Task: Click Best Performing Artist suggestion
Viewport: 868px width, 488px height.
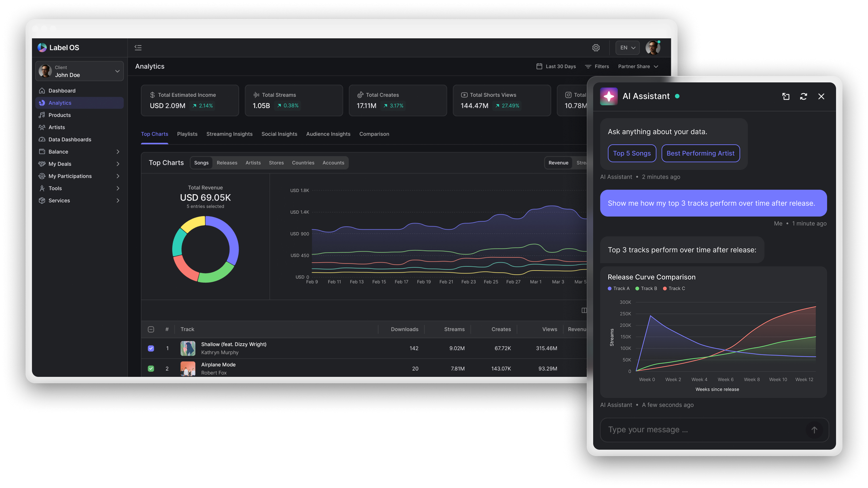Action: tap(700, 153)
